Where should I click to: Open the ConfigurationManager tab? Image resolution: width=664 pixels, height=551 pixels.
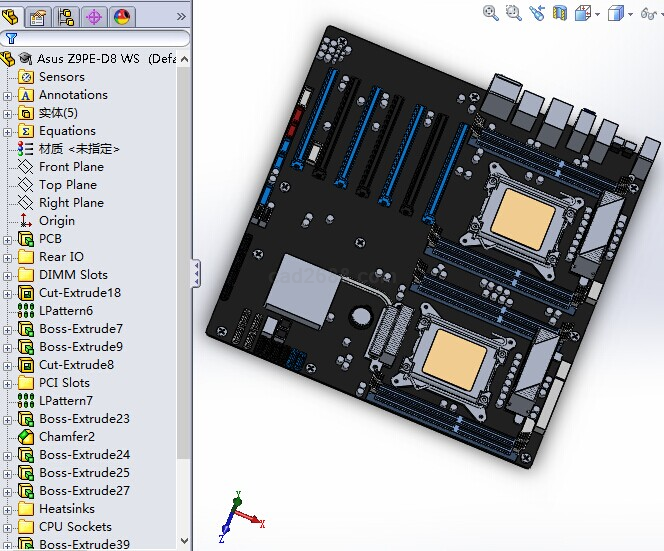tap(67, 16)
